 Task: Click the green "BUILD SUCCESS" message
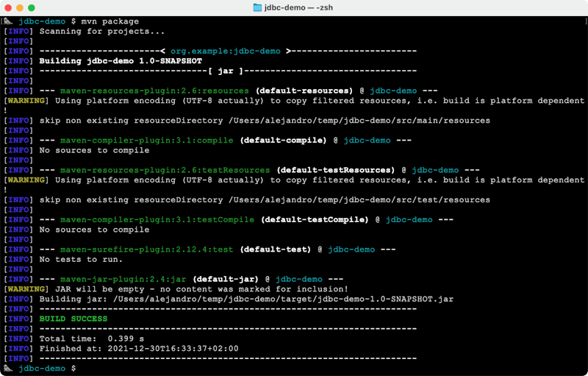[73, 319]
